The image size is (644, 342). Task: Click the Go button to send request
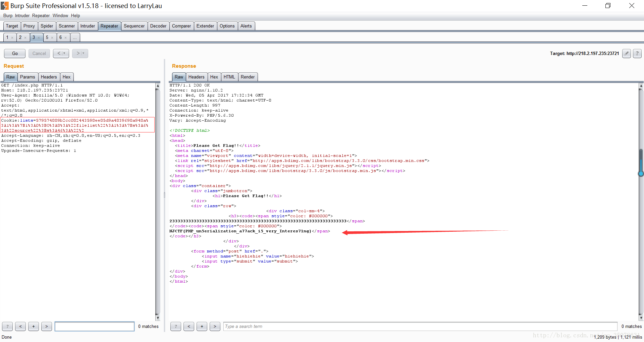point(15,53)
